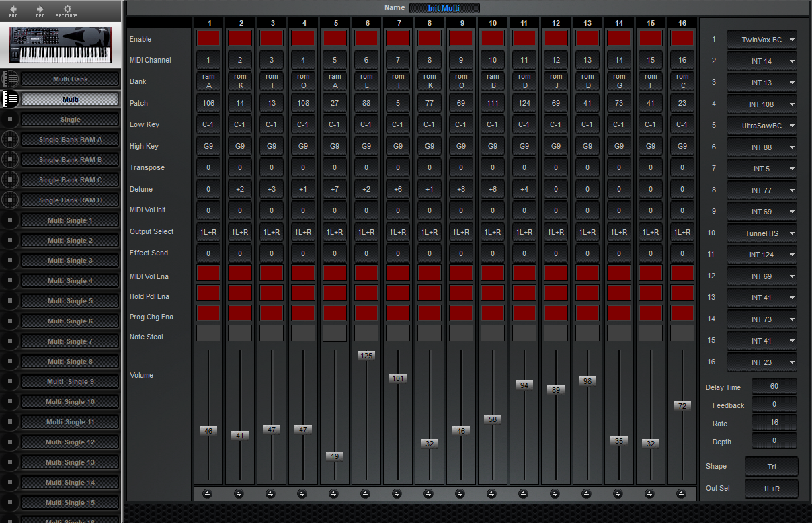Click the Out Sel 1L+R button
Screen dimensions: 812x523
tap(771, 489)
